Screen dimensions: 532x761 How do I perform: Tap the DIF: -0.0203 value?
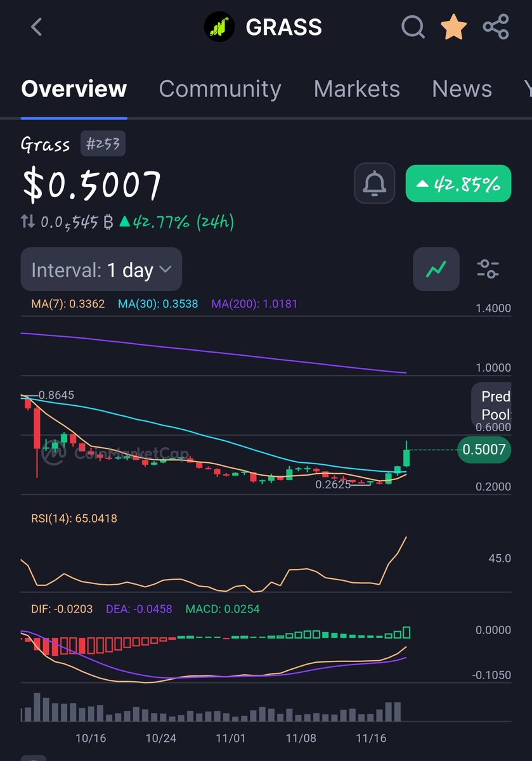pyautogui.click(x=62, y=609)
